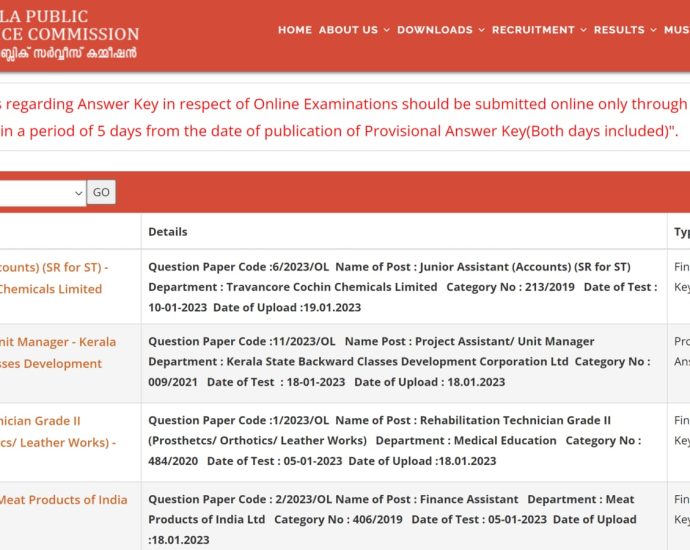Open the HOME menu item

pyautogui.click(x=295, y=30)
